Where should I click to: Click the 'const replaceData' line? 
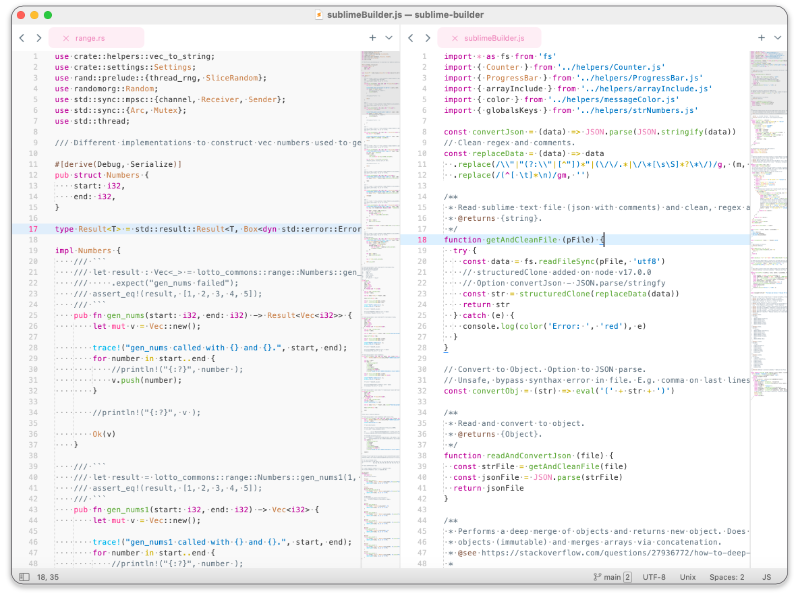pyautogui.click(x=524, y=154)
